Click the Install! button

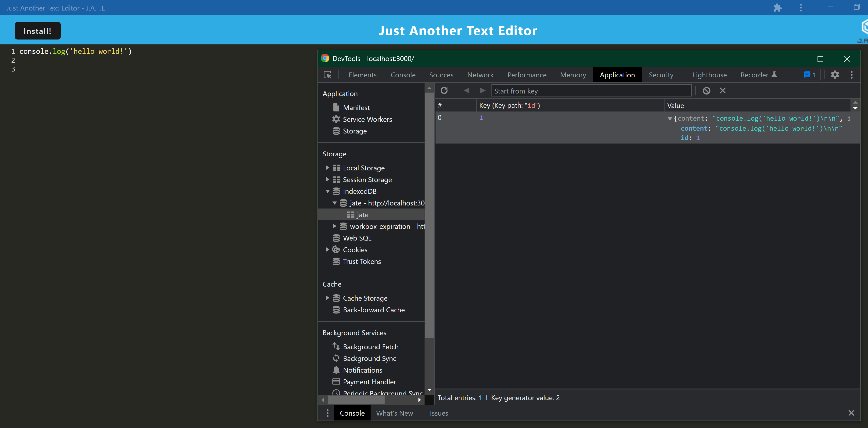[x=37, y=31]
